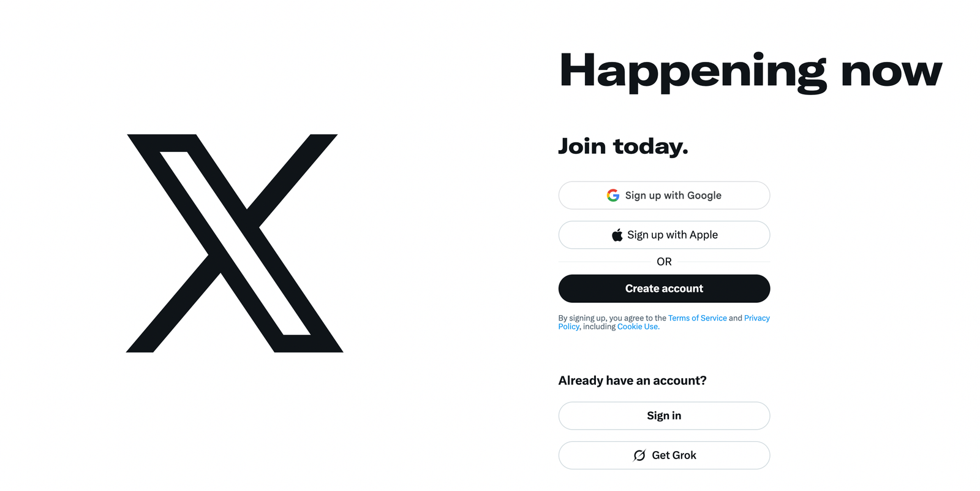Click the divider line left of OR
Image resolution: width=980 pixels, height=491 pixels.
pos(603,262)
